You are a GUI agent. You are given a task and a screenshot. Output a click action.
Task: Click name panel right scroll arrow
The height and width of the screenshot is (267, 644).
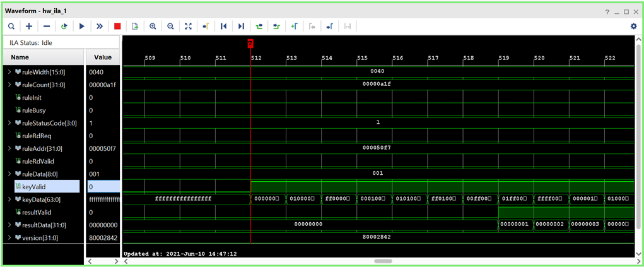[x=116, y=261]
